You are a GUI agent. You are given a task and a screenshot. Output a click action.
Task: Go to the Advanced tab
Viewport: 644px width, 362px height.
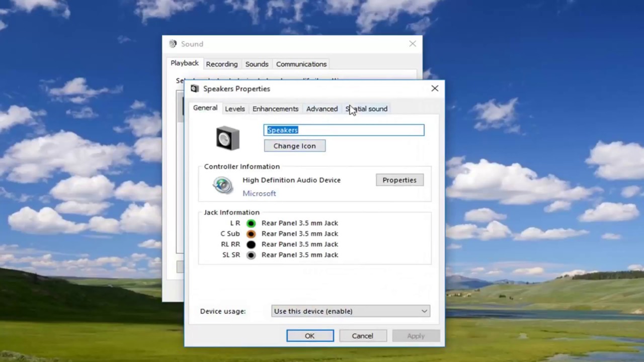coord(322,109)
